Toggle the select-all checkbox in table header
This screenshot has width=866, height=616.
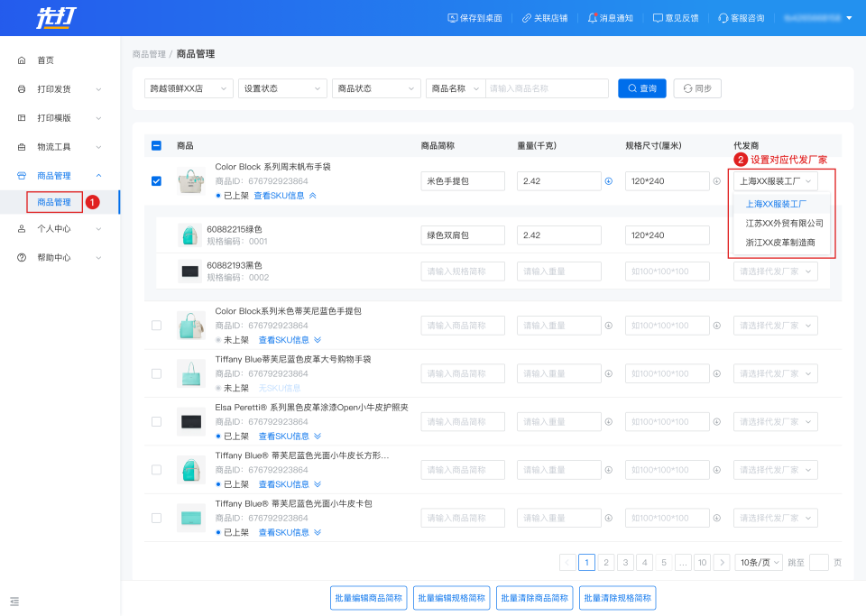(156, 145)
